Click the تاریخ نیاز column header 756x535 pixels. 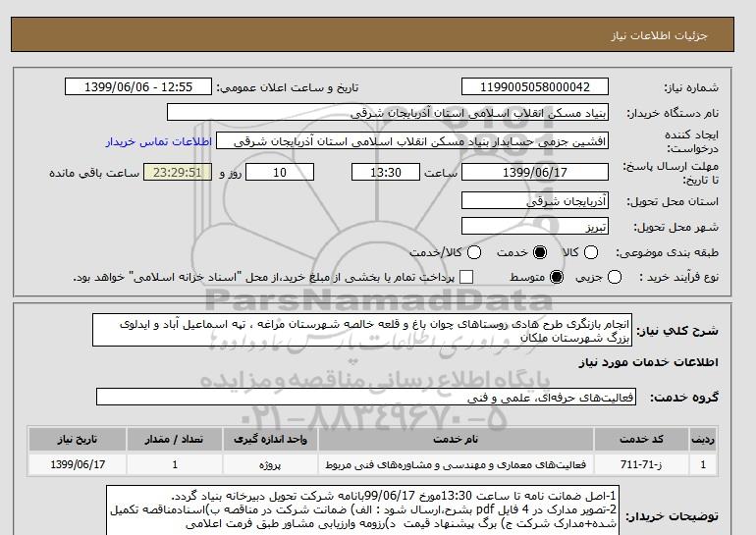(78, 439)
